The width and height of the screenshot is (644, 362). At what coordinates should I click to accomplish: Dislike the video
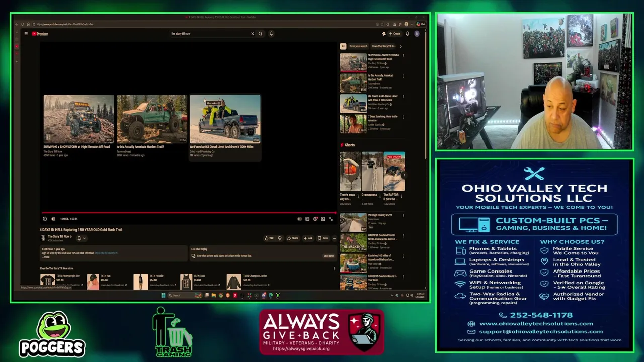[280, 238]
